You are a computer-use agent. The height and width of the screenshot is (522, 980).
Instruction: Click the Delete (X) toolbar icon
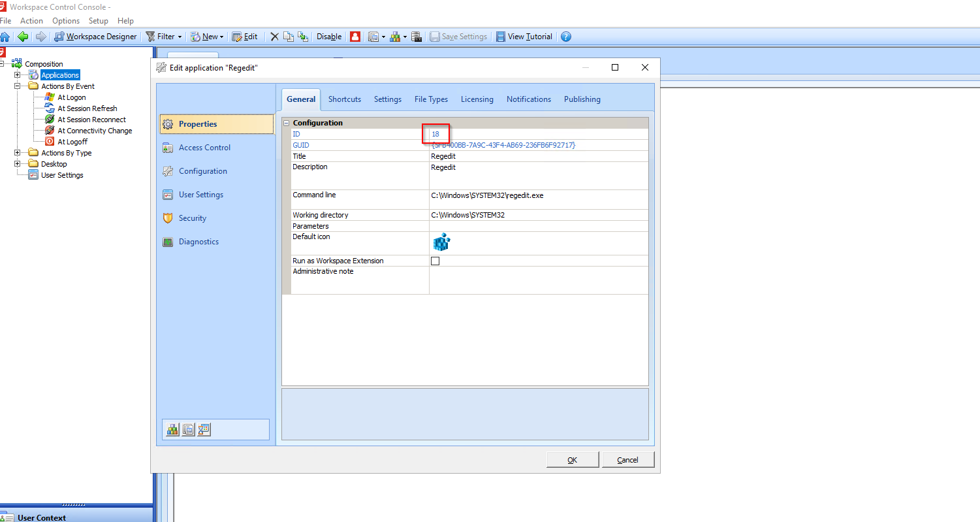click(274, 37)
